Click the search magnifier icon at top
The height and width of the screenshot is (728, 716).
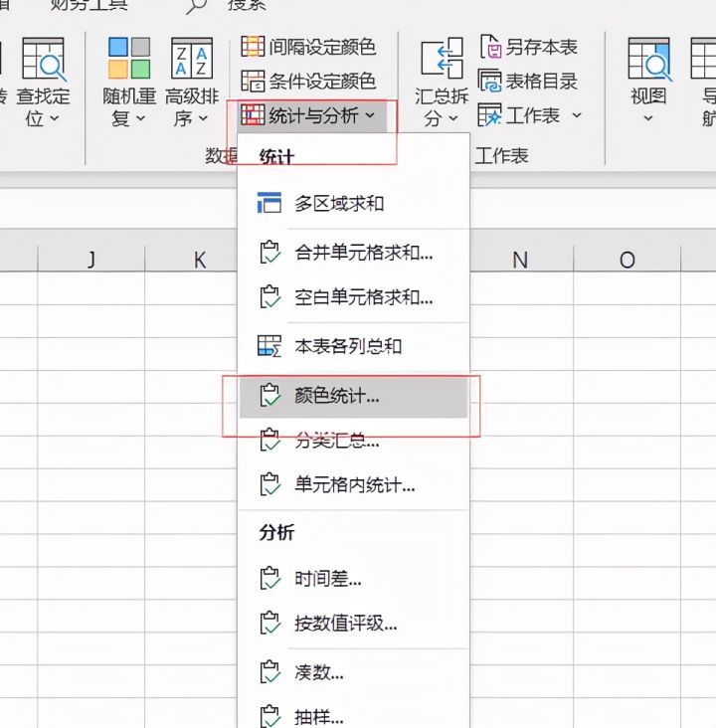coord(196,7)
